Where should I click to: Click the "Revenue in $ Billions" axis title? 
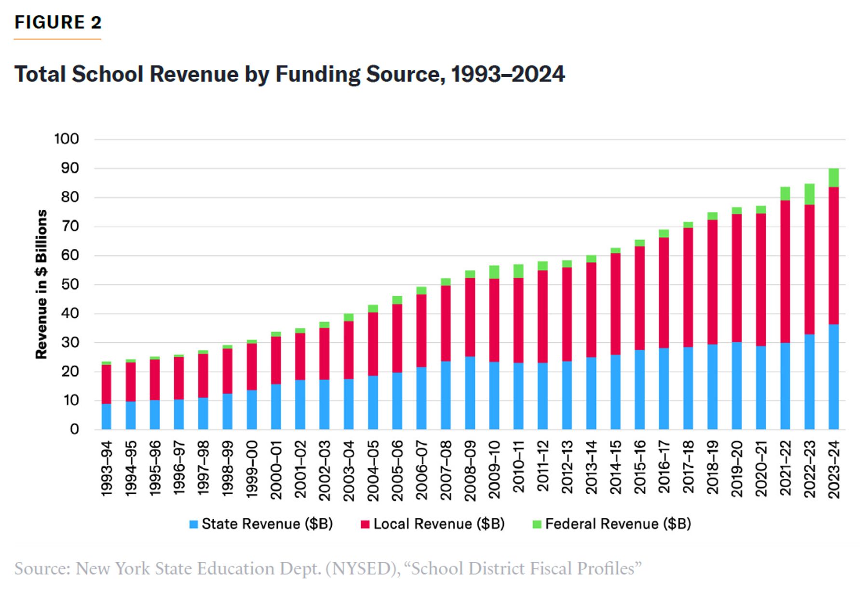click(x=41, y=284)
